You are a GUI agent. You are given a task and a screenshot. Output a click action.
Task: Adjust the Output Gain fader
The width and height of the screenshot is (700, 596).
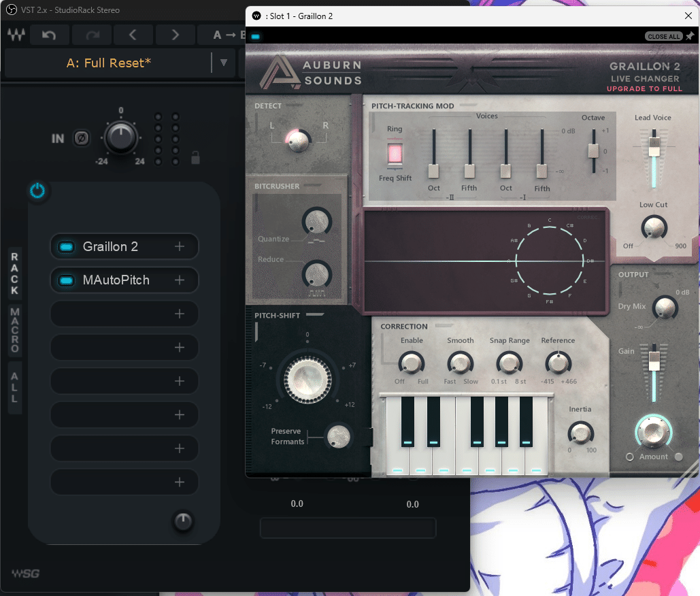coord(654,361)
